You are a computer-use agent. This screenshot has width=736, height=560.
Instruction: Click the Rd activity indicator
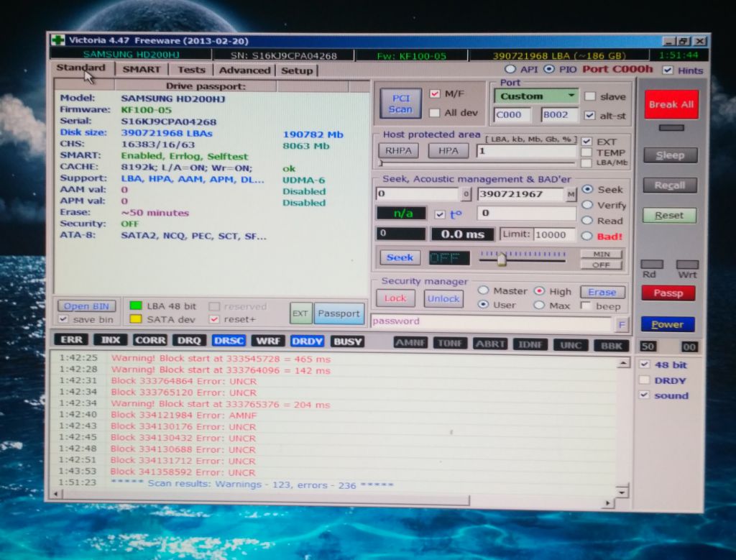click(x=652, y=265)
